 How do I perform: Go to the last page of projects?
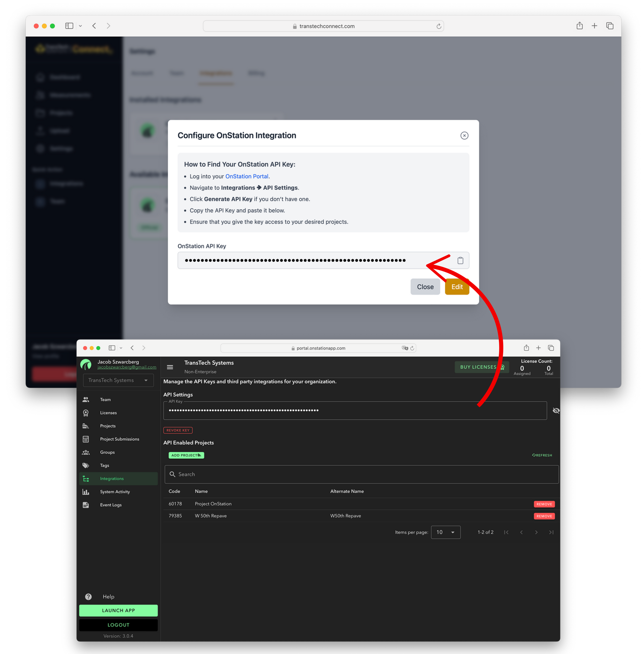[551, 532]
